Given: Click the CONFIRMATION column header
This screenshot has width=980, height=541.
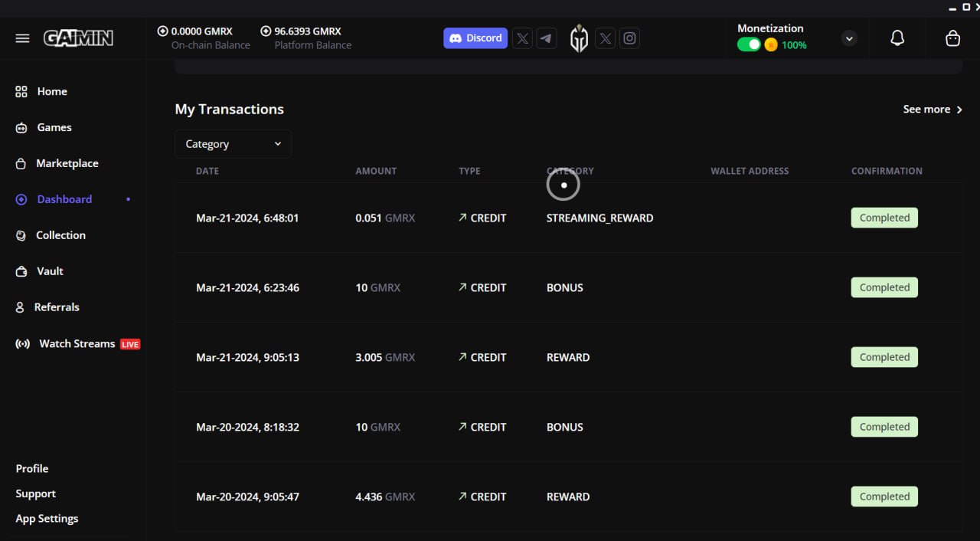Looking at the screenshot, I should pyautogui.click(x=887, y=171).
